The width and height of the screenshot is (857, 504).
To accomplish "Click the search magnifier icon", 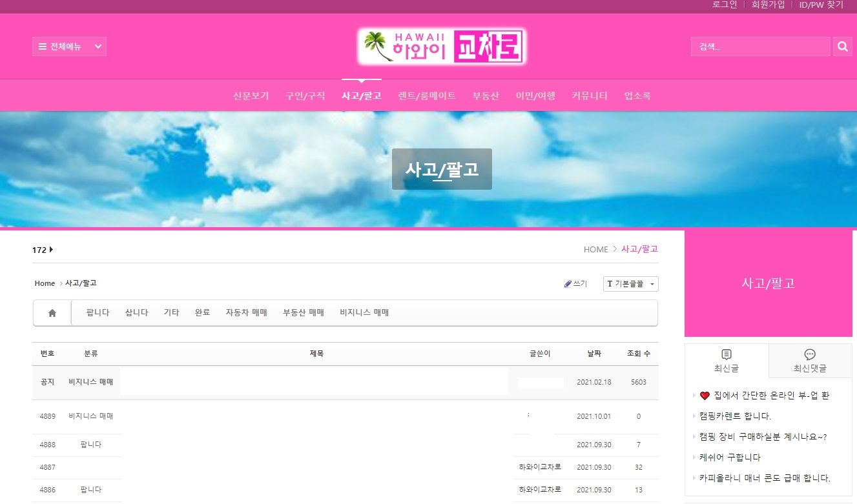I will click(x=842, y=46).
